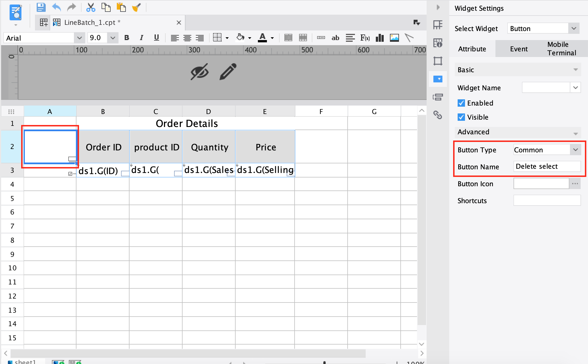Toggle bold formatting on the cell
The height and width of the screenshot is (364, 588).
coord(126,38)
